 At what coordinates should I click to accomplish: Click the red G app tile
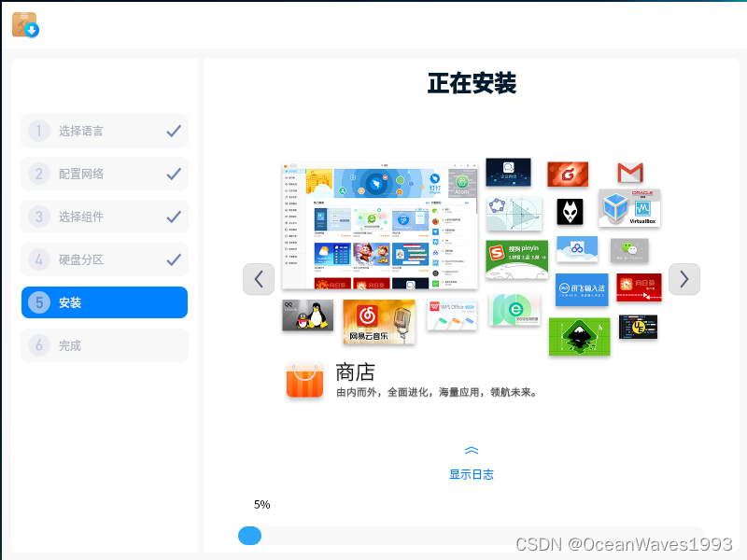pos(568,175)
